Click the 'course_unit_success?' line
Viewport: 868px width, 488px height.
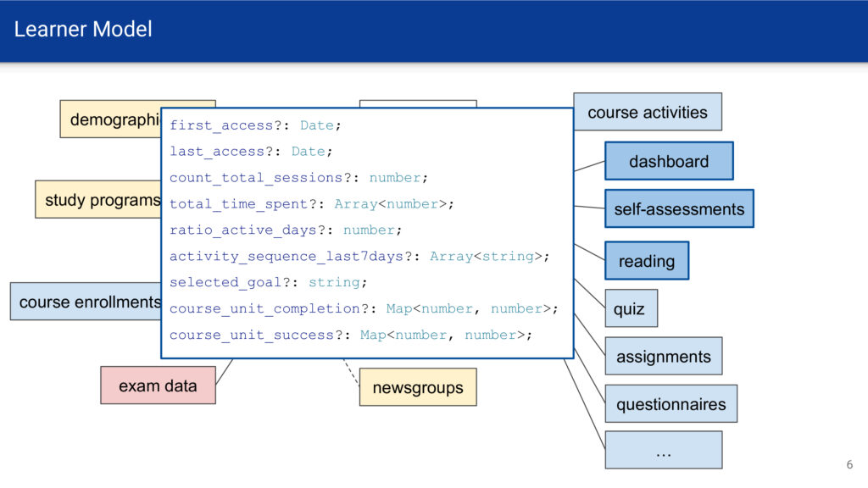tap(350, 335)
